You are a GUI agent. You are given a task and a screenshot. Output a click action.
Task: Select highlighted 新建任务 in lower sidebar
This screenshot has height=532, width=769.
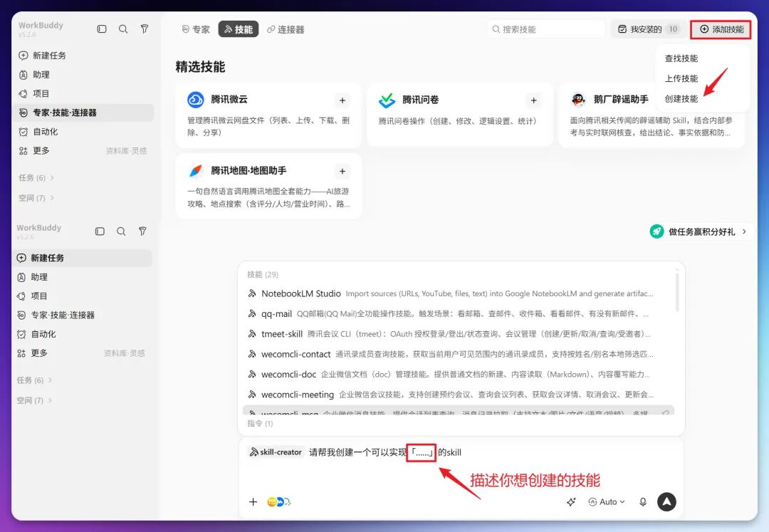point(83,258)
